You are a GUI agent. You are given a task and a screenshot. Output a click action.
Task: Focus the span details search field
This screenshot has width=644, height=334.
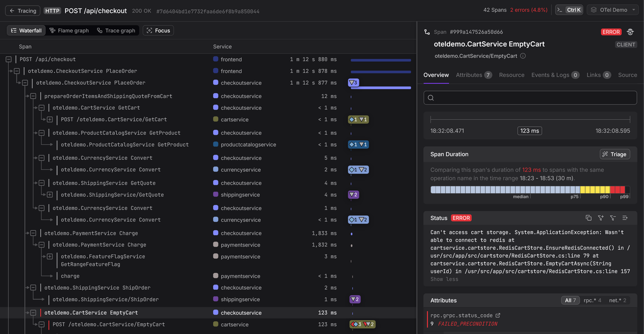[x=530, y=98]
